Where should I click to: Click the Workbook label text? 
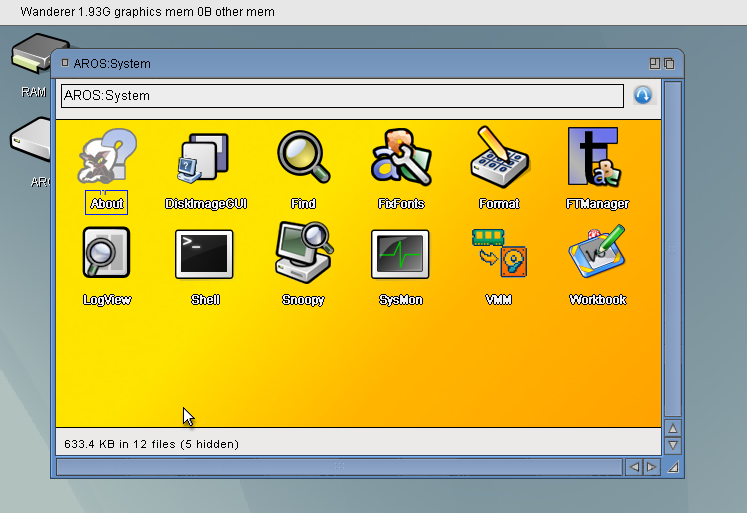(597, 300)
